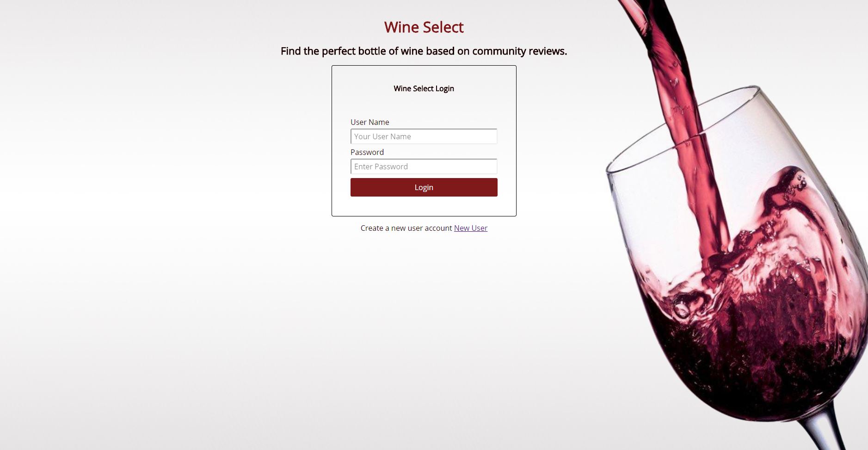
Task: Click the words 'community reviews' in tagline
Action: tap(519, 51)
